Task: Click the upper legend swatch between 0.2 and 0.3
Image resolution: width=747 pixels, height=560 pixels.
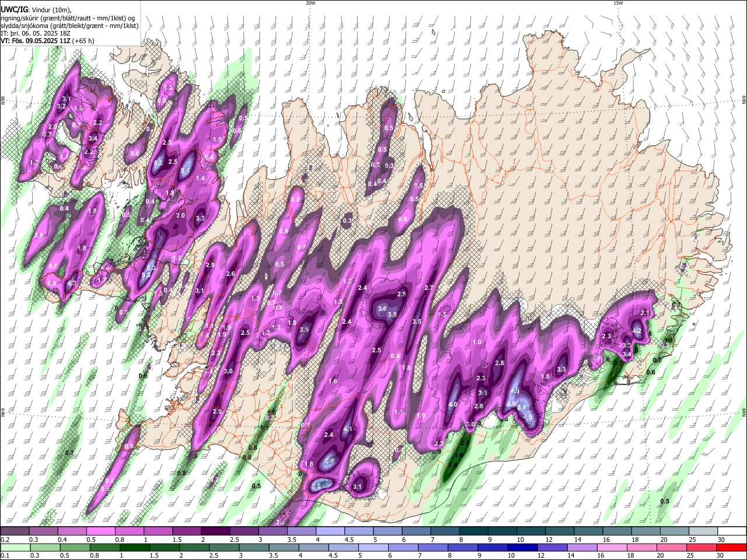Action: click(x=15, y=531)
